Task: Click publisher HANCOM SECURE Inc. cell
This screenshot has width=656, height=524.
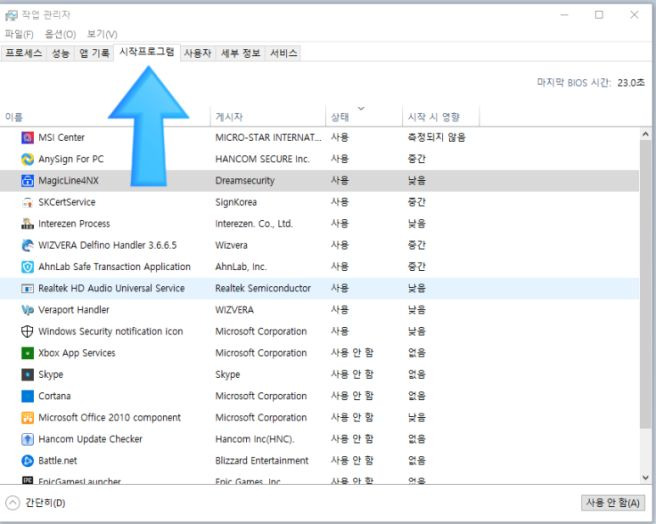Action: tap(262, 159)
